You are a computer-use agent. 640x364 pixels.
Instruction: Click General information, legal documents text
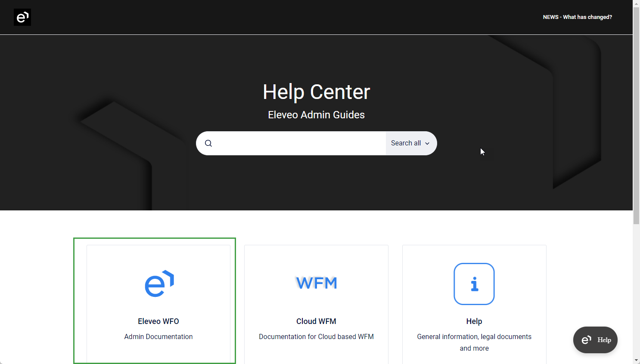click(x=474, y=336)
